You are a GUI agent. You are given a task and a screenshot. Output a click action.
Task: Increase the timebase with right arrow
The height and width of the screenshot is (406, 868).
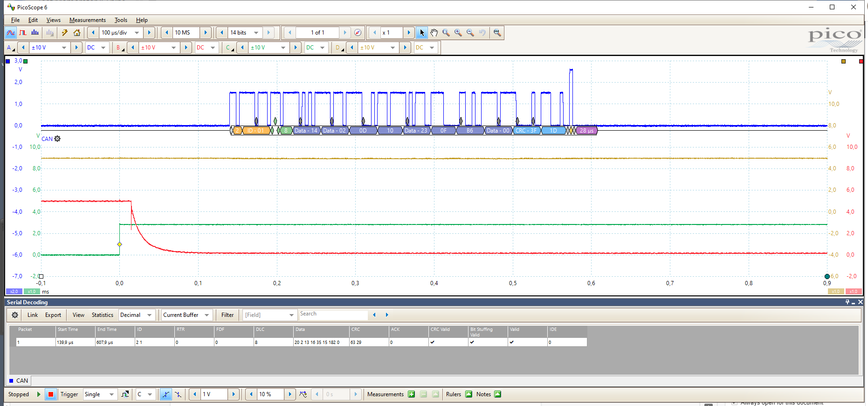click(x=149, y=33)
